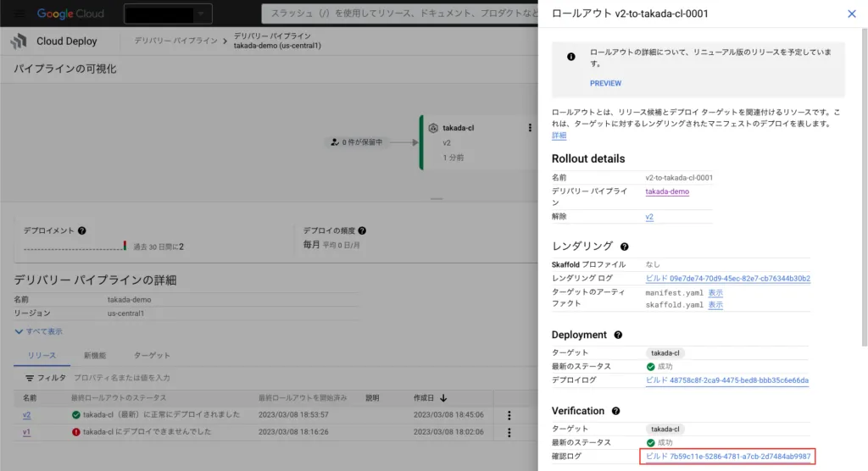Click takada-cl name in pipeline node

coord(459,128)
